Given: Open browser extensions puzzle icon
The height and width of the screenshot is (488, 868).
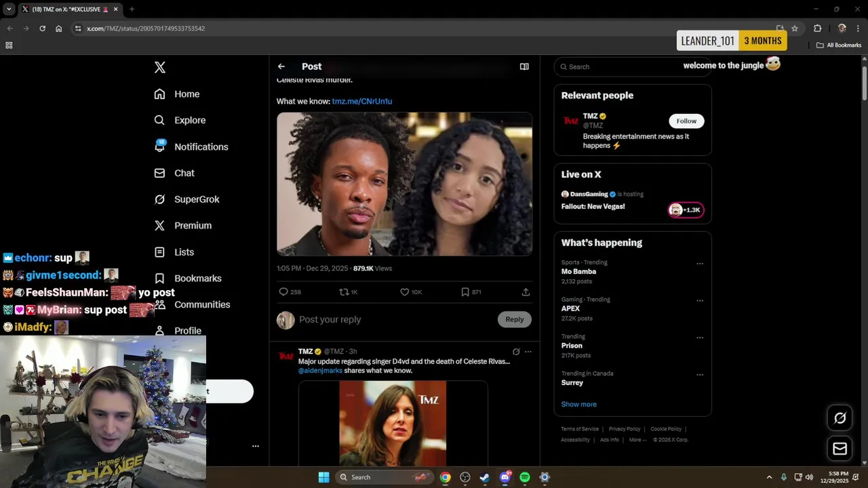Looking at the screenshot, I should (817, 28).
